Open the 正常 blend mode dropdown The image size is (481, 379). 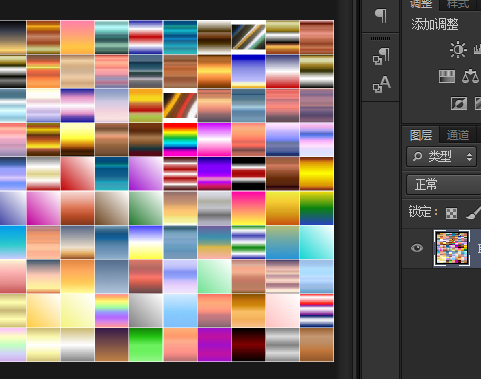(444, 184)
